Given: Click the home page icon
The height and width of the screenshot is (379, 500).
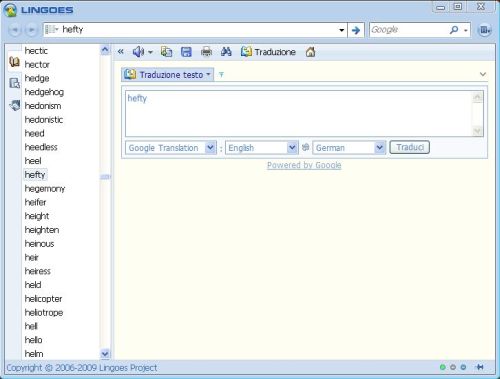Looking at the screenshot, I should pos(311,52).
